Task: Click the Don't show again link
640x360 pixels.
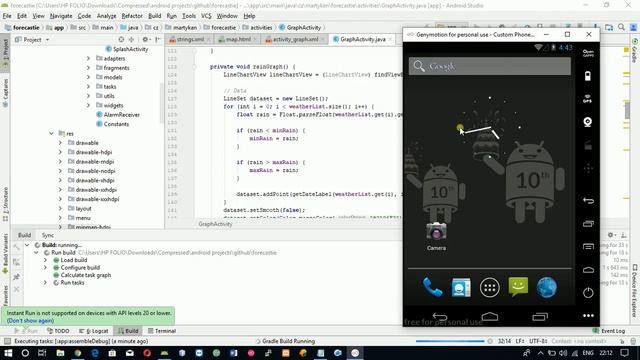Action: click(x=31, y=320)
